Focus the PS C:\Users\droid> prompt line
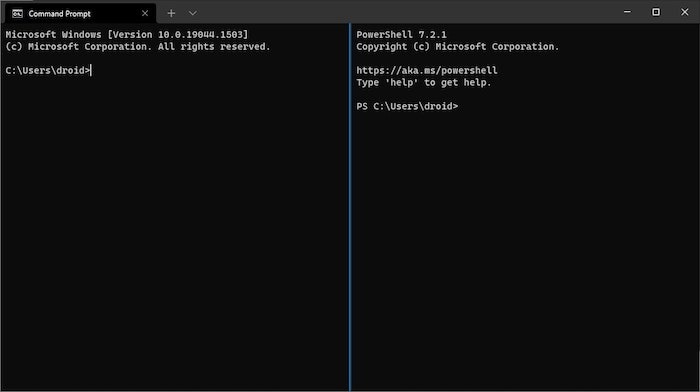 407,106
